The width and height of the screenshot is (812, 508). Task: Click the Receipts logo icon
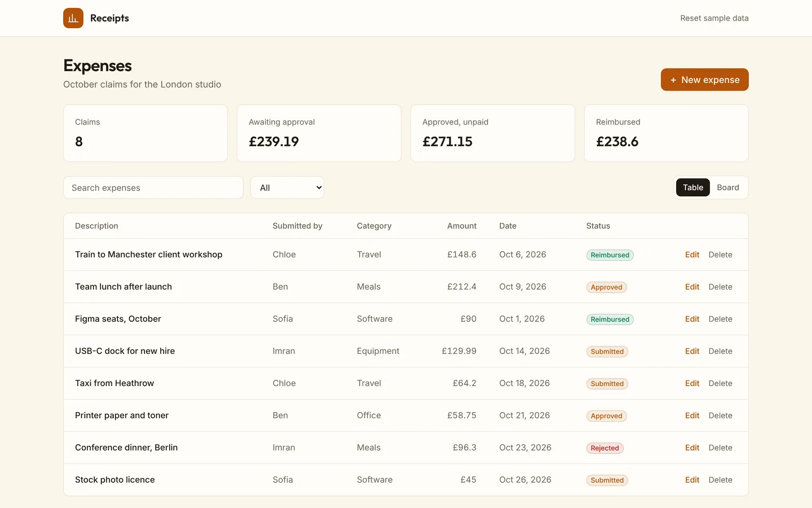[x=73, y=18]
